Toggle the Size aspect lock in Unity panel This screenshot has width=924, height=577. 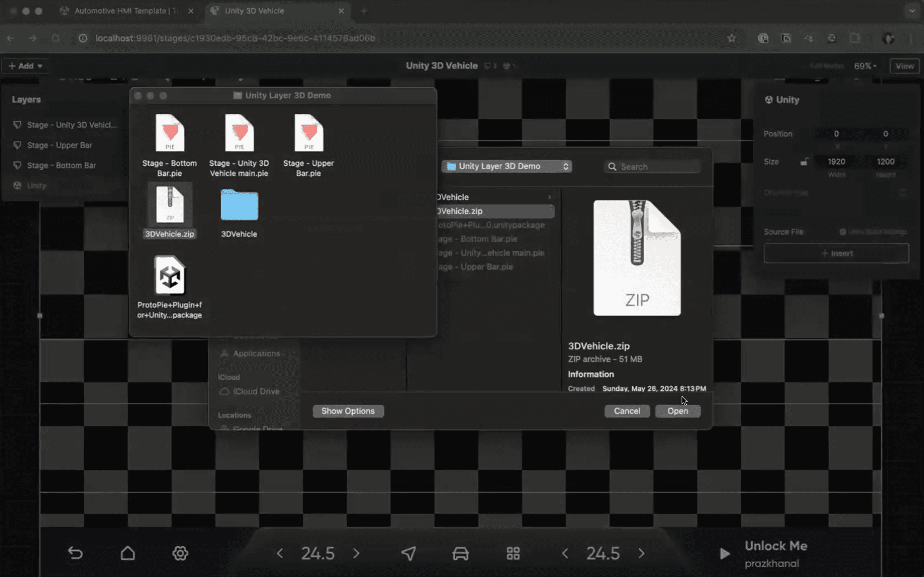click(x=804, y=161)
